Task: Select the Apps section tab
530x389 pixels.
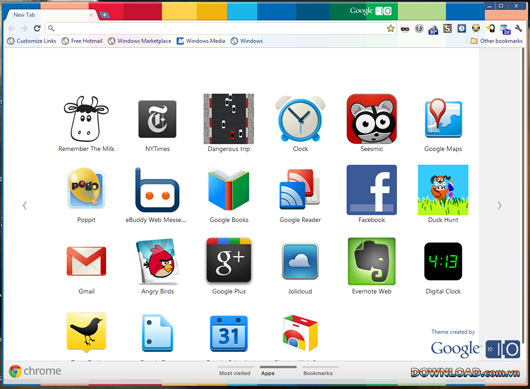Action: tap(268, 373)
